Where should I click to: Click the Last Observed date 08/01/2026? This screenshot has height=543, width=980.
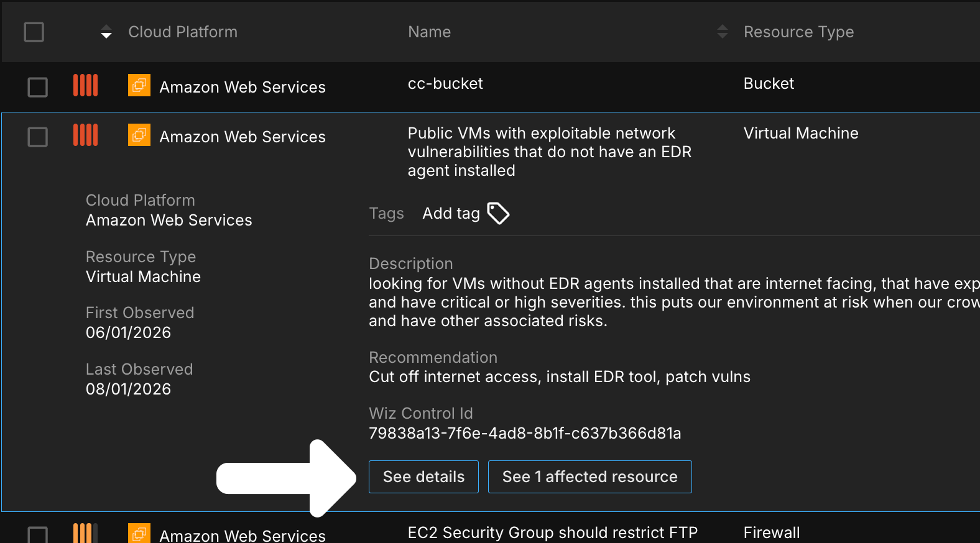click(128, 389)
